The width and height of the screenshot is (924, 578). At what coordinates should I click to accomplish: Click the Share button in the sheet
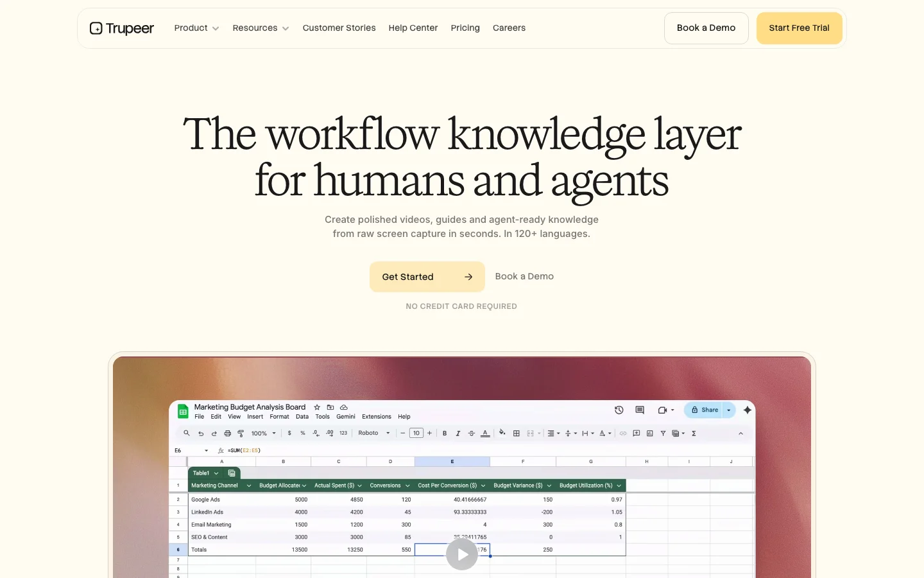tap(704, 410)
